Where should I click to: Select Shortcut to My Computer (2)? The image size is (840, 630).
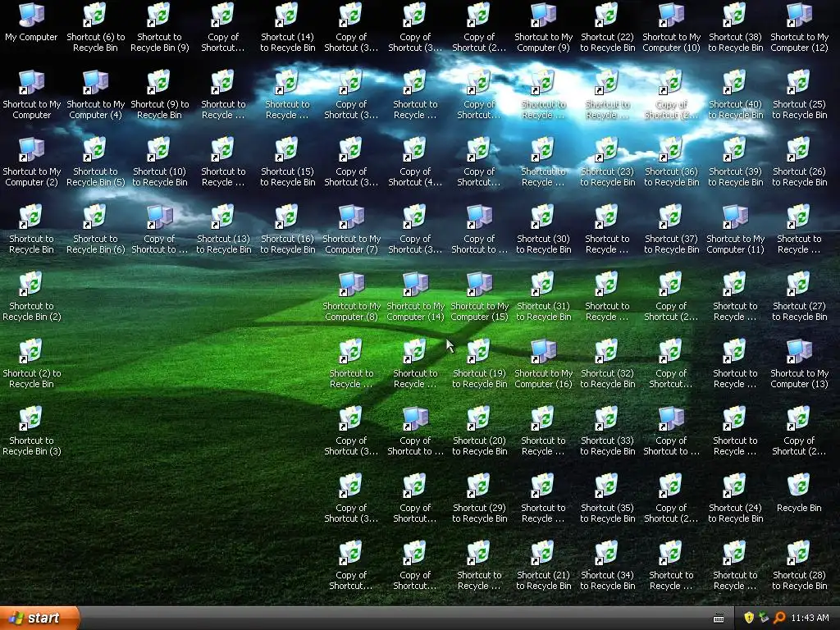pos(31,162)
